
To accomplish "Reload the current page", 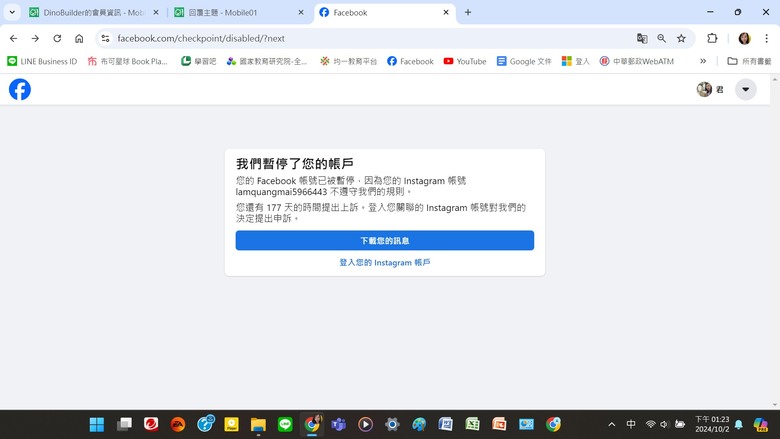I will (x=57, y=38).
